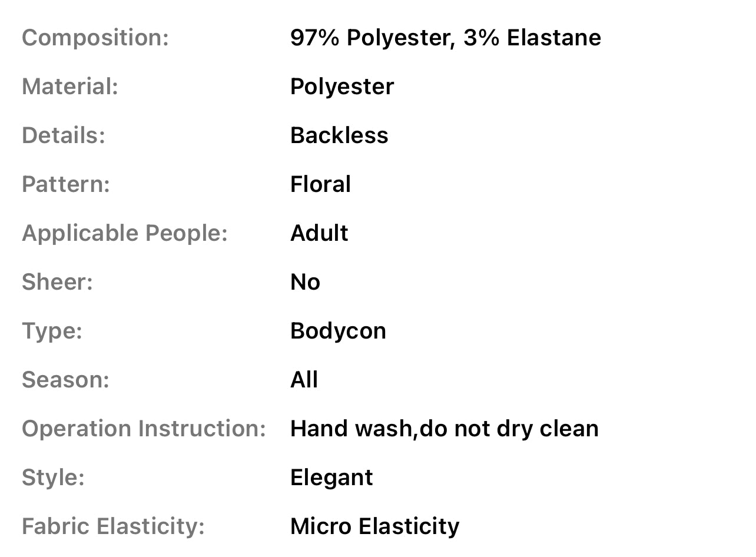
Task: Select the Backless value text
Action: coord(339,135)
